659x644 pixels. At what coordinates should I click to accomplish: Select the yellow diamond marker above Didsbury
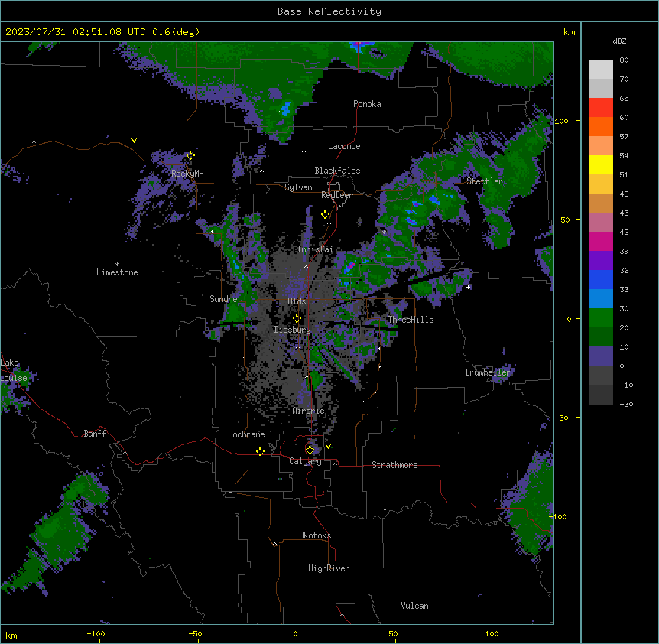pos(297,319)
